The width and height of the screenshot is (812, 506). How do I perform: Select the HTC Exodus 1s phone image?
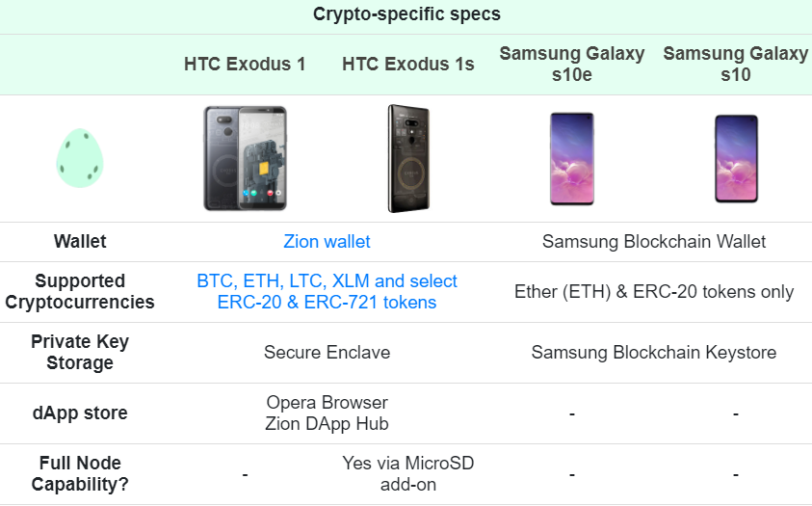[x=408, y=158]
